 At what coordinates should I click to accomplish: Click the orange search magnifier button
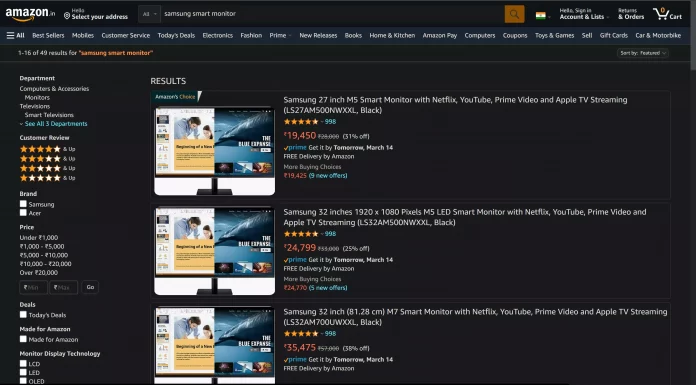pyautogui.click(x=514, y=14)
